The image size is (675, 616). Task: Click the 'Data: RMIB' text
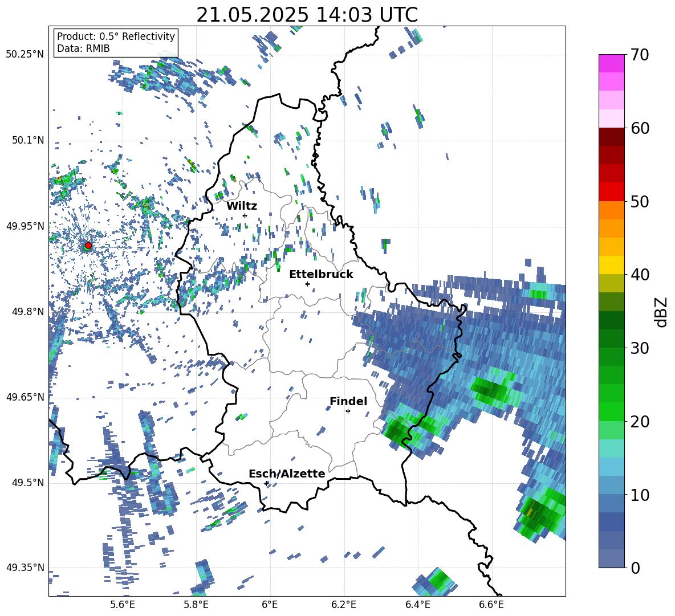(83, 48)
